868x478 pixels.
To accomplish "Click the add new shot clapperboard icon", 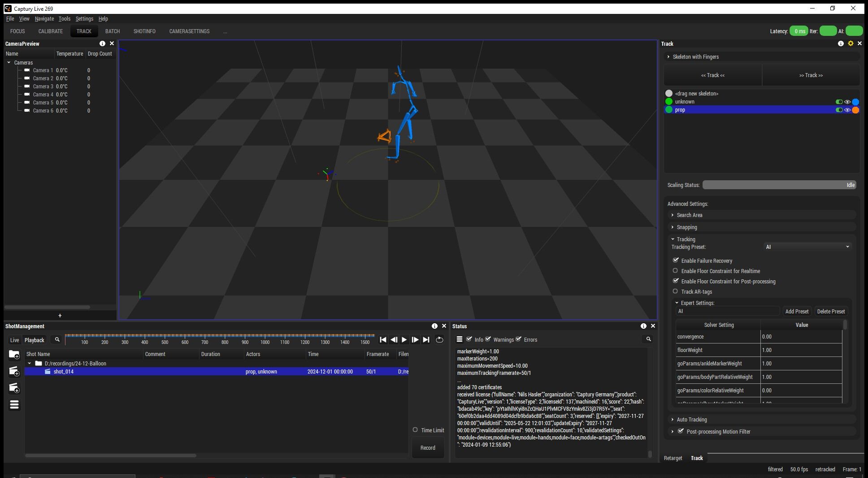I will click(14, 371).
